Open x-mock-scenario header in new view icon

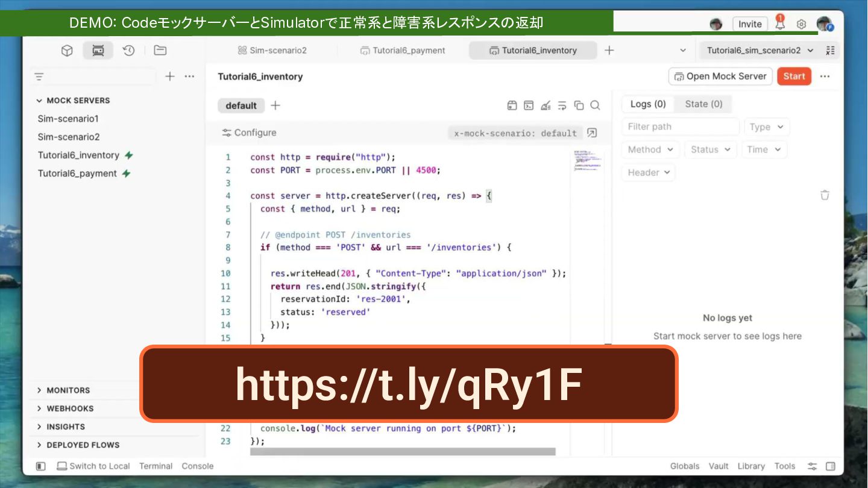click(592, 133)
